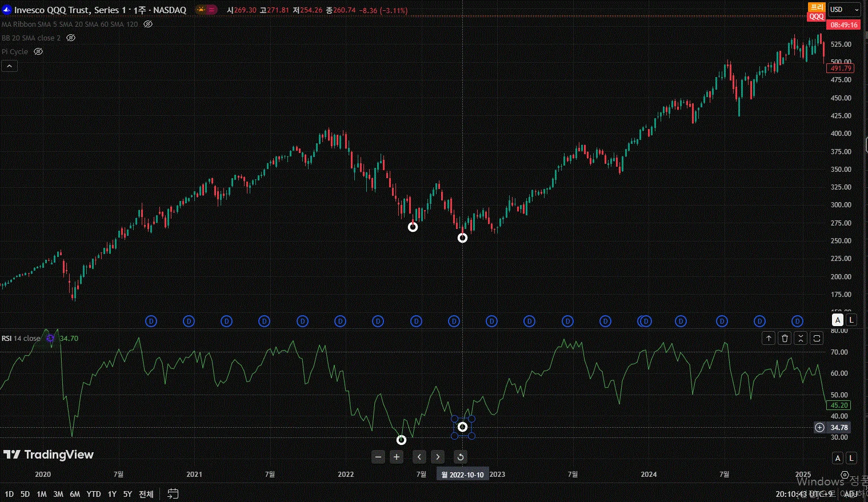Viewport: 868px width, 502px height.
Task: Open the TradingView logo link
Action: (x=49, y=455)
